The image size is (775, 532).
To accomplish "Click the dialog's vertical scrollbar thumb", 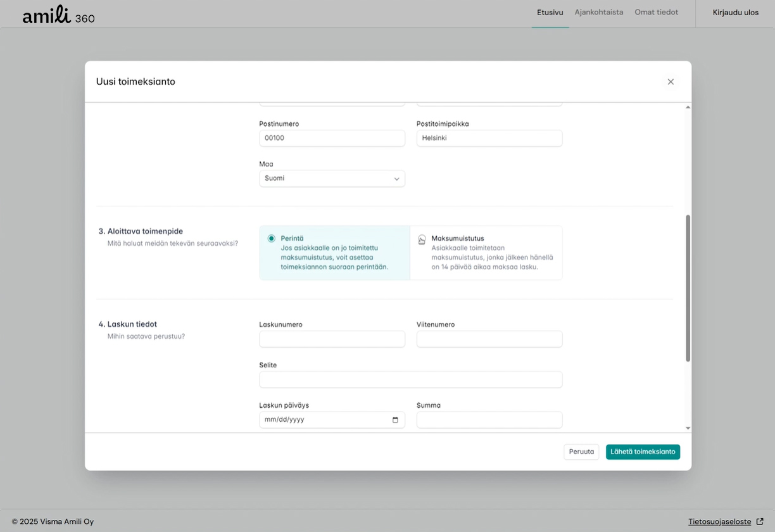I will click(688, 288).
